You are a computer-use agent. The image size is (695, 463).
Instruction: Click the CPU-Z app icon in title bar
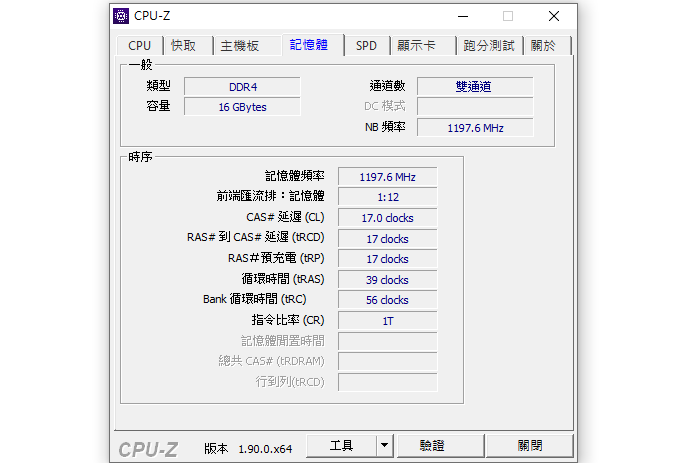121,16
